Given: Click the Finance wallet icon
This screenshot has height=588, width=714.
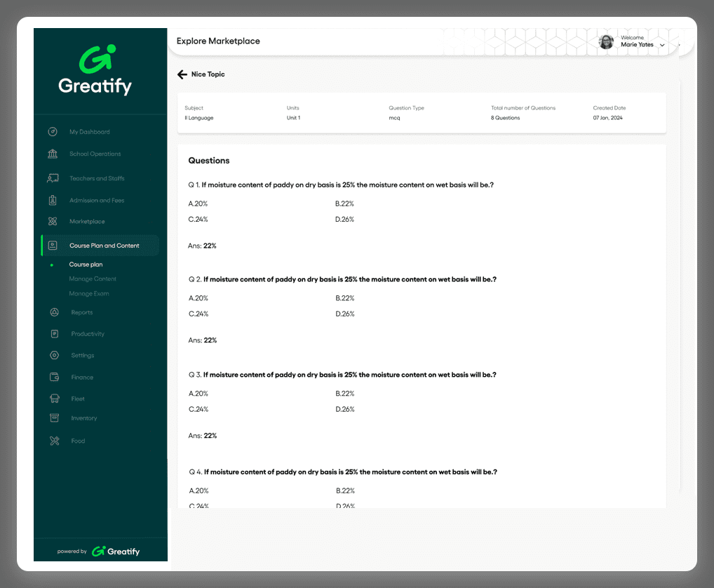Looking at the screenshot, I should 54,377.
